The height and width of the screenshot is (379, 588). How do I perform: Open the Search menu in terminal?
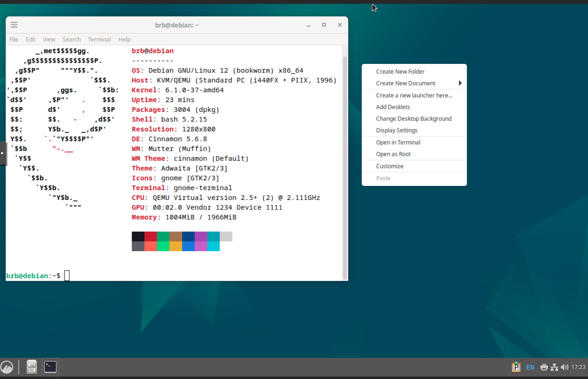(x=71, y=39)
